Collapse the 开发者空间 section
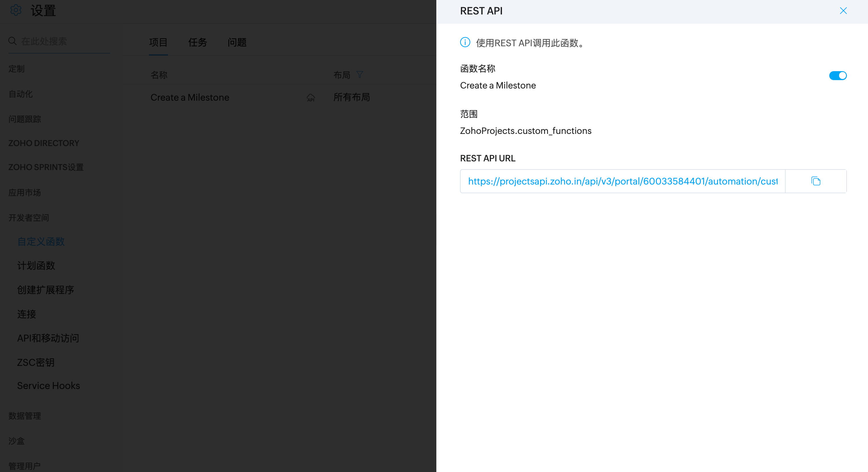868x472 pixels. pyautogui.click(x=29, y=218)
